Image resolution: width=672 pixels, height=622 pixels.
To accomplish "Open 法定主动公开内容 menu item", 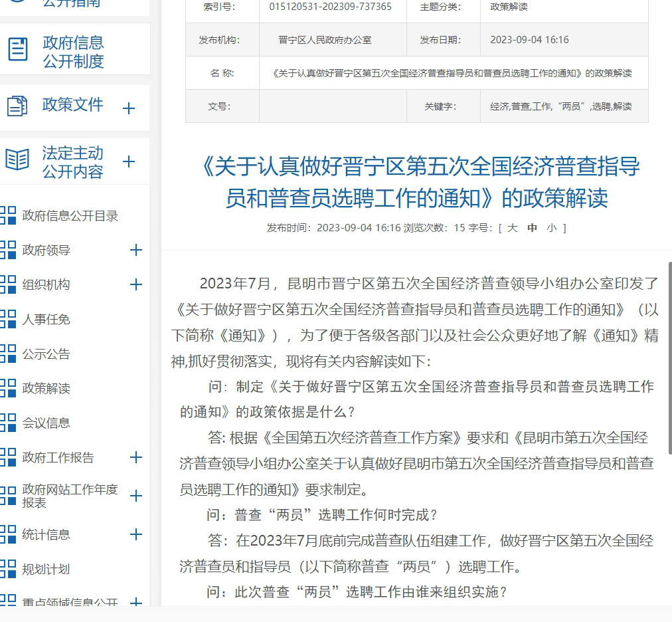I will (x=73, y=162).
